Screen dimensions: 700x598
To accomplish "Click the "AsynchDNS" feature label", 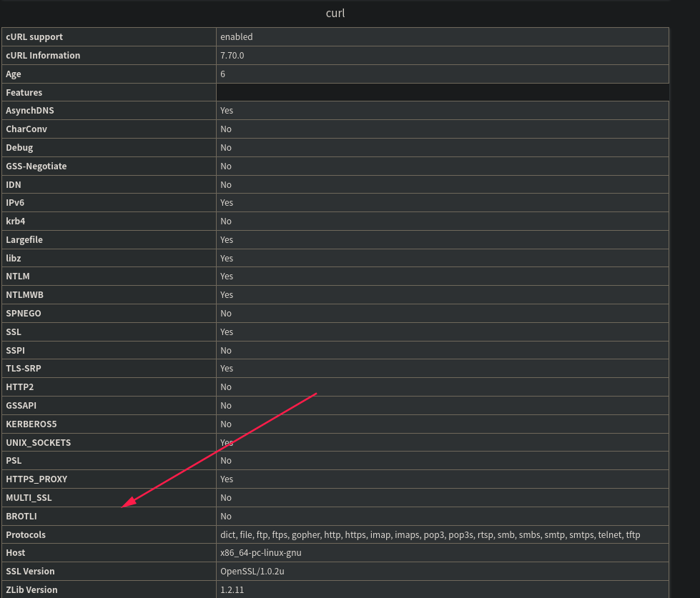I will pyautogui.click(x=30, y=111).
